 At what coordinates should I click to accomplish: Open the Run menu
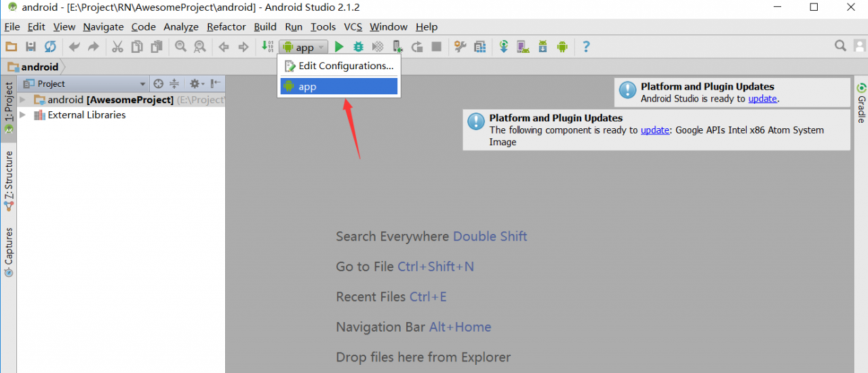[x=294, y=26]
